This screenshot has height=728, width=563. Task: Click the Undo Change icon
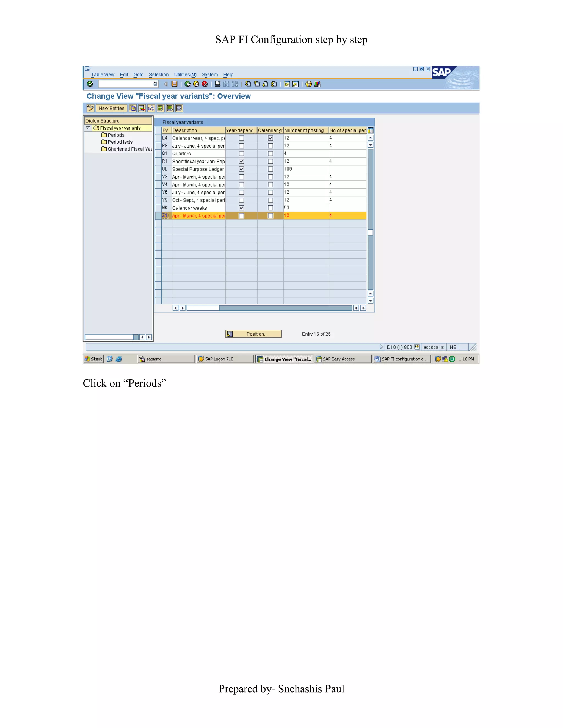click(151, 108)
